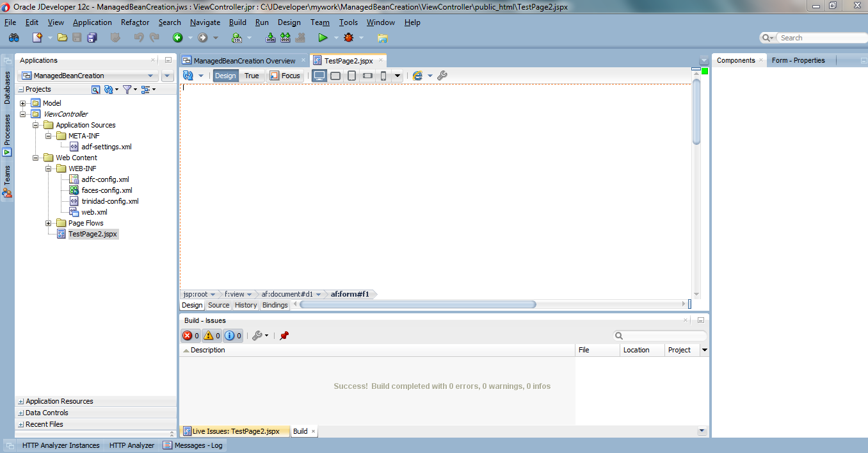Viewport: 868px width, 453px height.
Task: Open the Databases side panel
Action: [7, 87]
